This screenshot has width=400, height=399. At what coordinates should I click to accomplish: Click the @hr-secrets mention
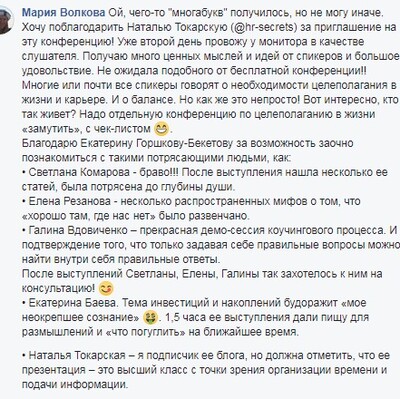(x=264, y=27)
